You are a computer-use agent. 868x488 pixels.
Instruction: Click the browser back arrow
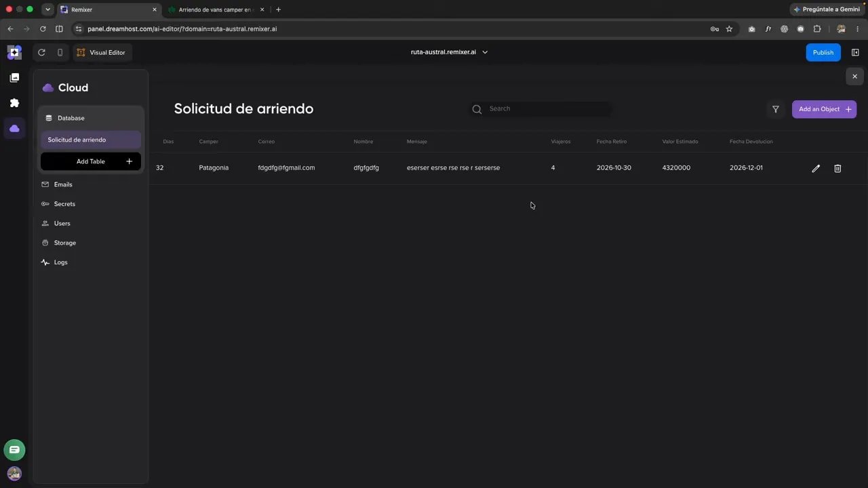(10, 29)
